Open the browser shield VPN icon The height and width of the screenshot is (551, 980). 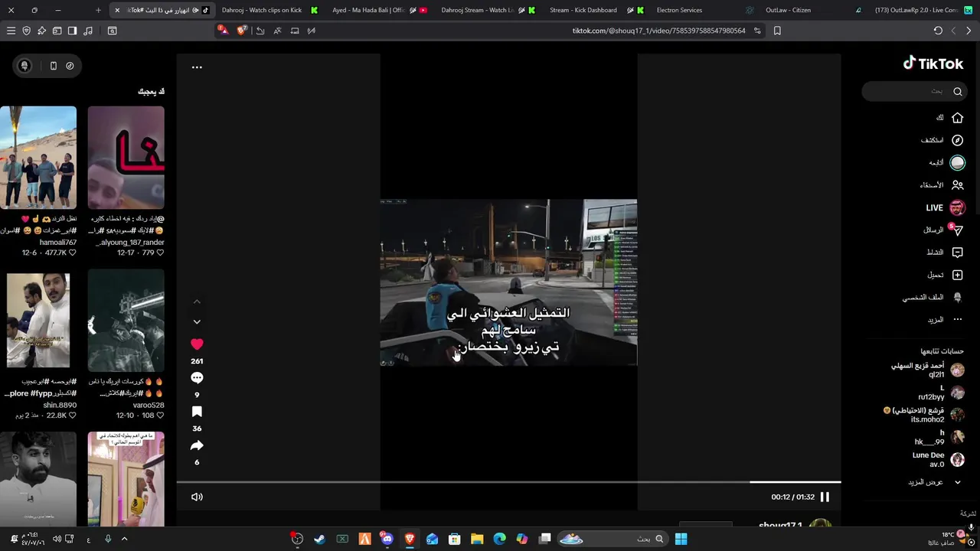pos(26,31)
